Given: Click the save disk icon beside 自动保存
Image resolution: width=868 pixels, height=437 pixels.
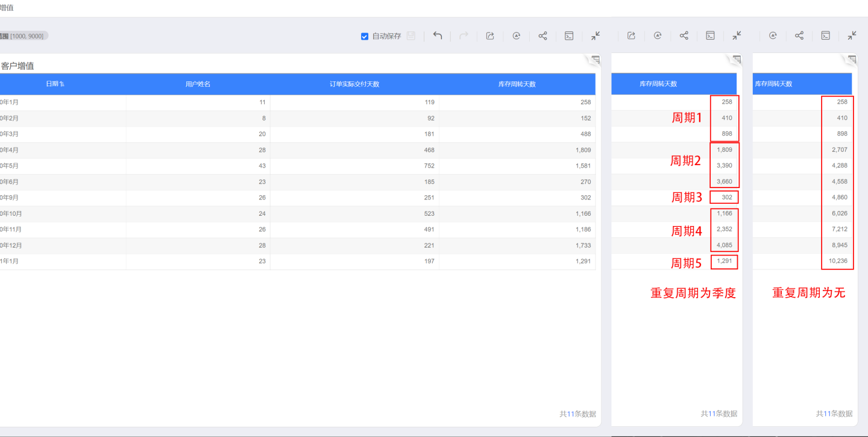Looking at the screenshot, I should (x=411, y=36).
